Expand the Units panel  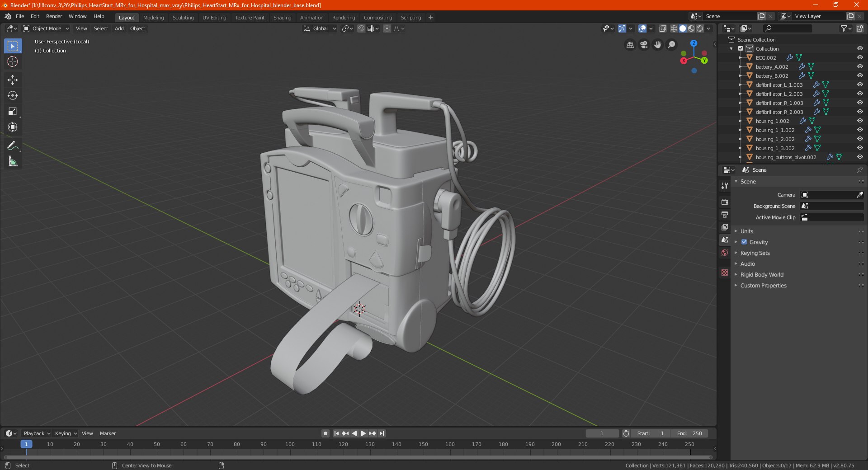[x=746, y=231]
